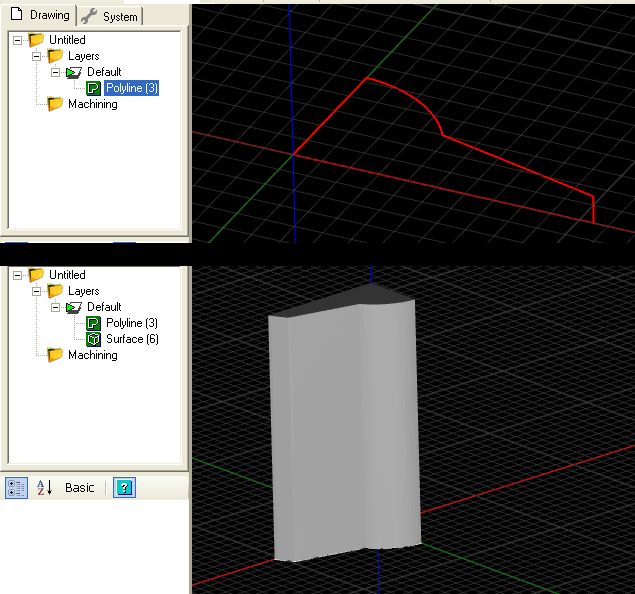This screenshot has width=635, height=594.
Task: Click the Default layer icon in lower tree
Action: pyautogui.click(x=74, y=307)
